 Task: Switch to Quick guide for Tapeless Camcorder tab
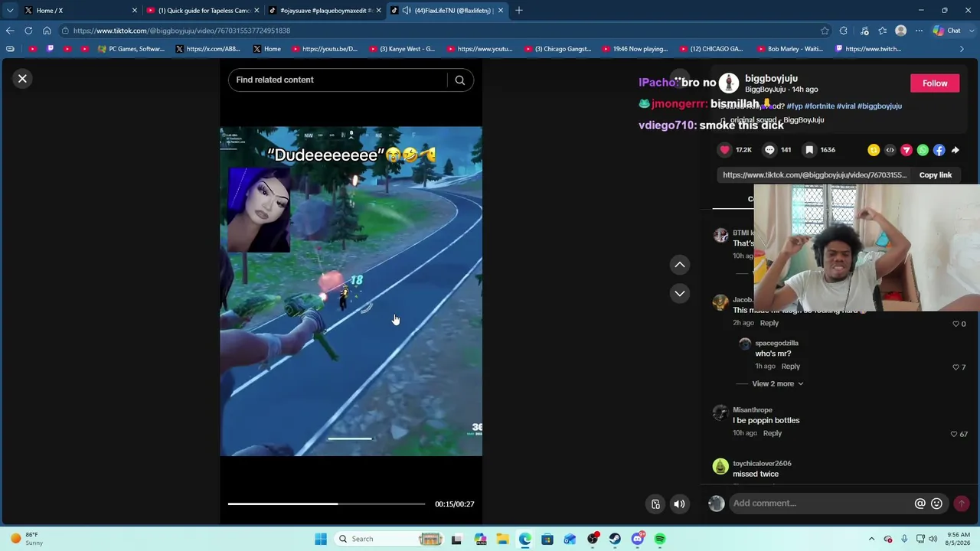click(x=203, y=11)
